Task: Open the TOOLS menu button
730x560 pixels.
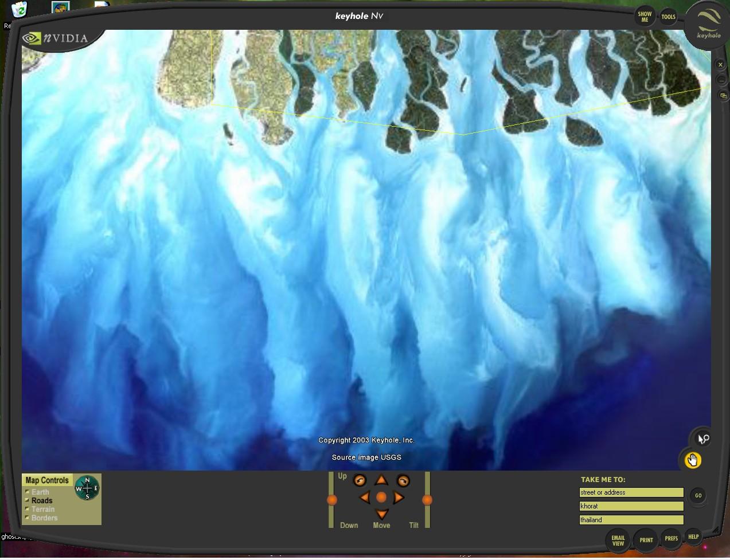Action: click(x=668, y=17)
